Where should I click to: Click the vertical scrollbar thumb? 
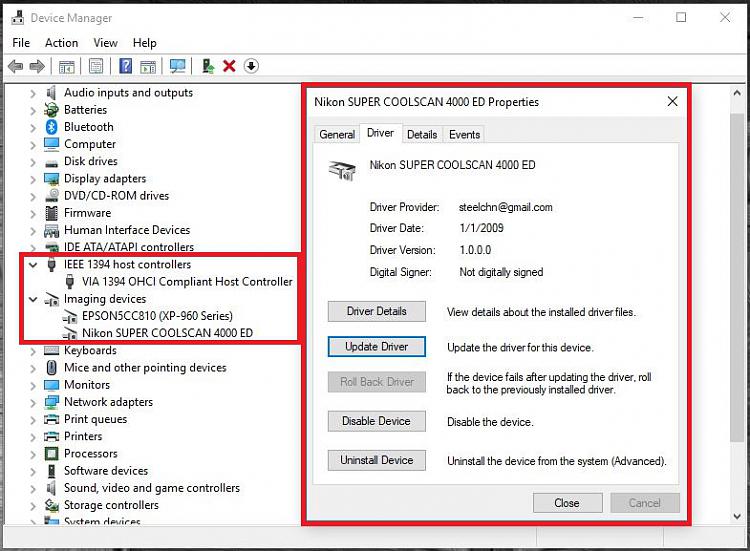(737, 277)
